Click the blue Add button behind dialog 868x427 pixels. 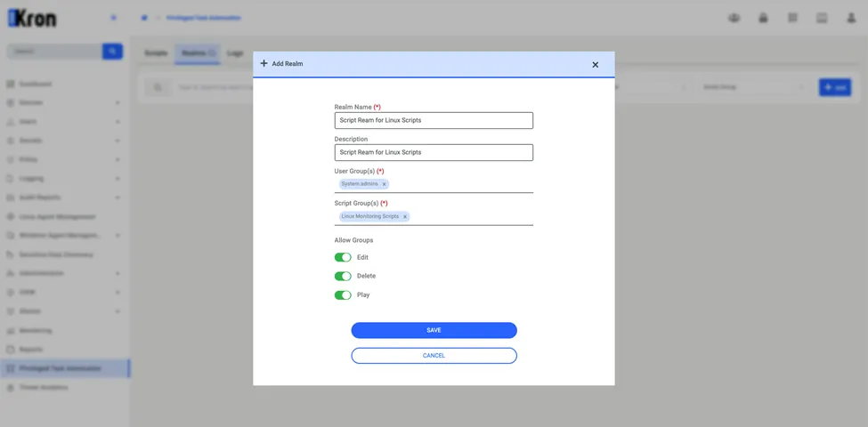(x=835, y=87)
